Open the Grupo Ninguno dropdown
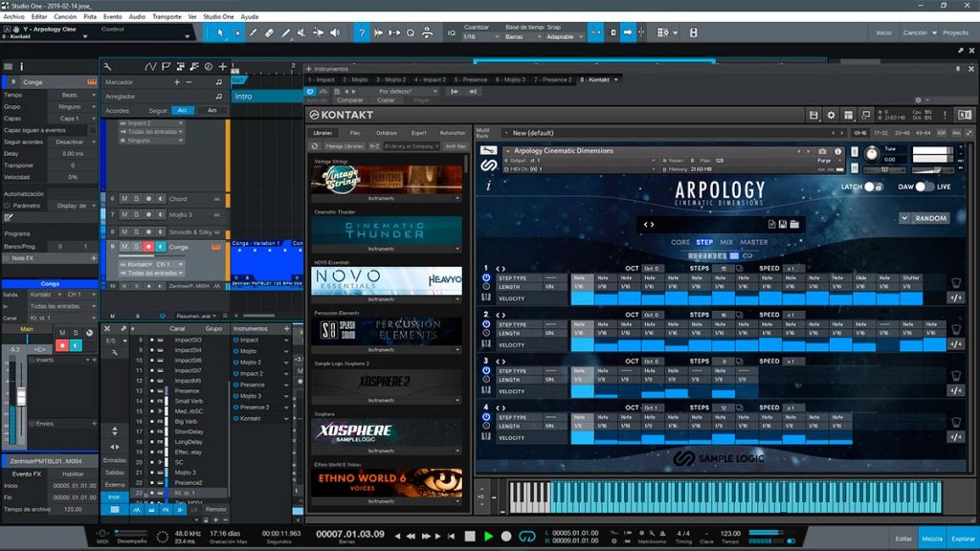 (73, 107)
